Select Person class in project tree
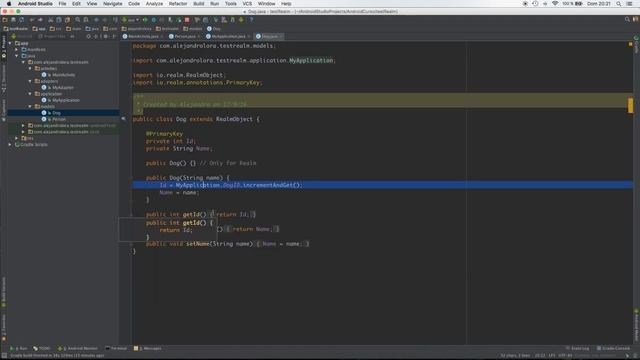This screenshot has height=360, width=640. click(x=53, y=119)
